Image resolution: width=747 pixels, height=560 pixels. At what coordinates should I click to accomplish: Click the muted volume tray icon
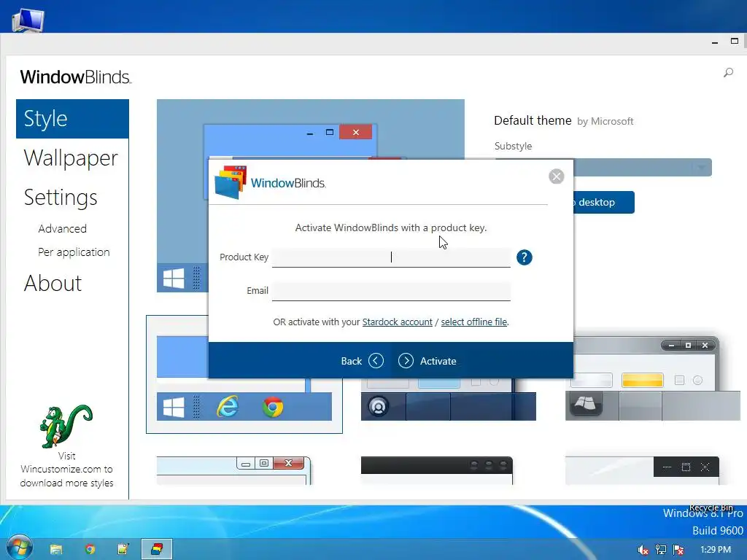(x=643, y=550)
